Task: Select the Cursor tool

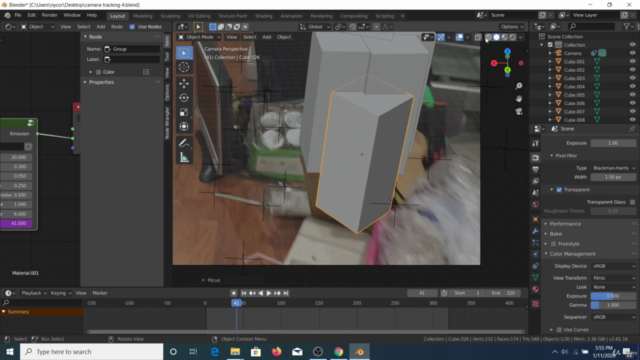Action: (184, 67)
